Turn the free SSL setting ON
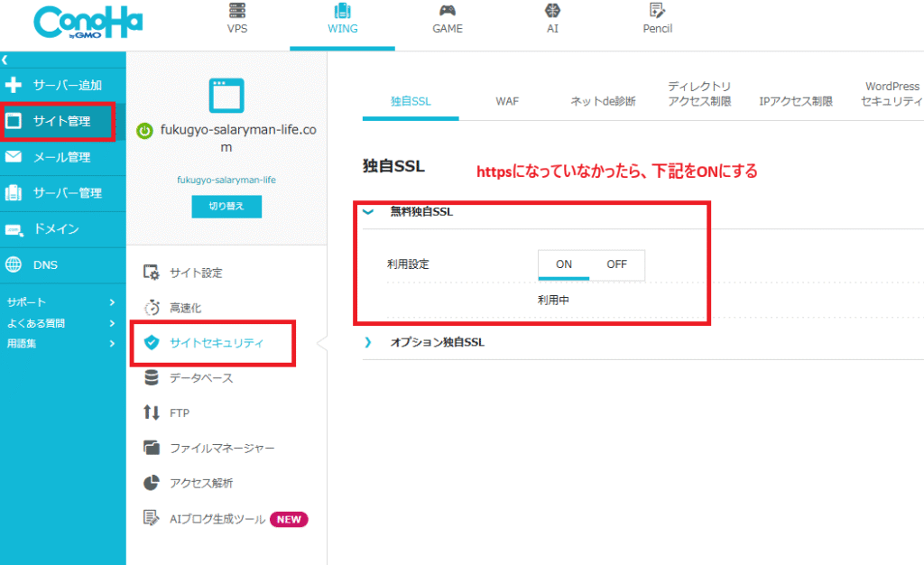The image size is (924, 565). [564, 264]
